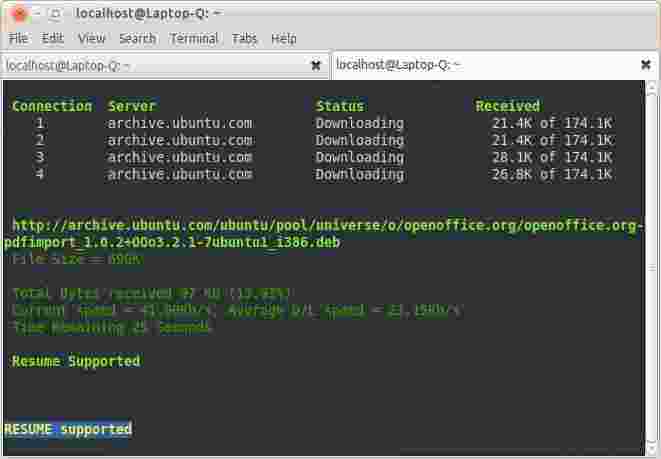Screen dimensions: 661x459
Task: Click connection number 4
Action: (40, 174)
